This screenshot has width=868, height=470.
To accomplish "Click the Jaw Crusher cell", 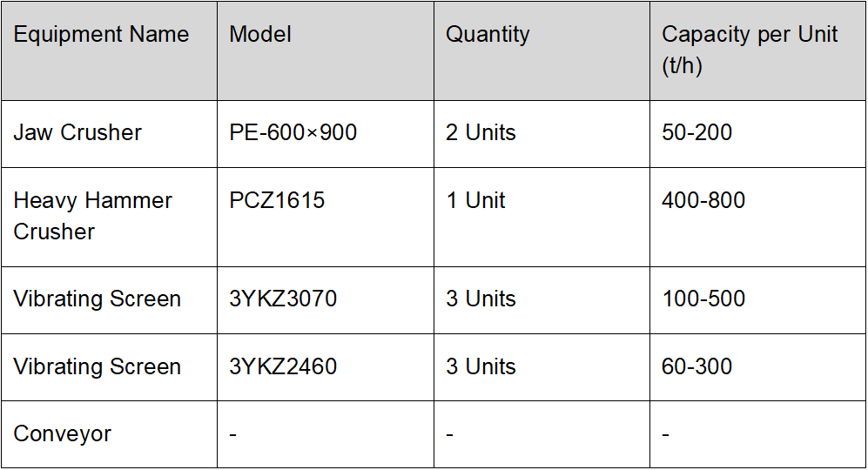I will (109, 134).
